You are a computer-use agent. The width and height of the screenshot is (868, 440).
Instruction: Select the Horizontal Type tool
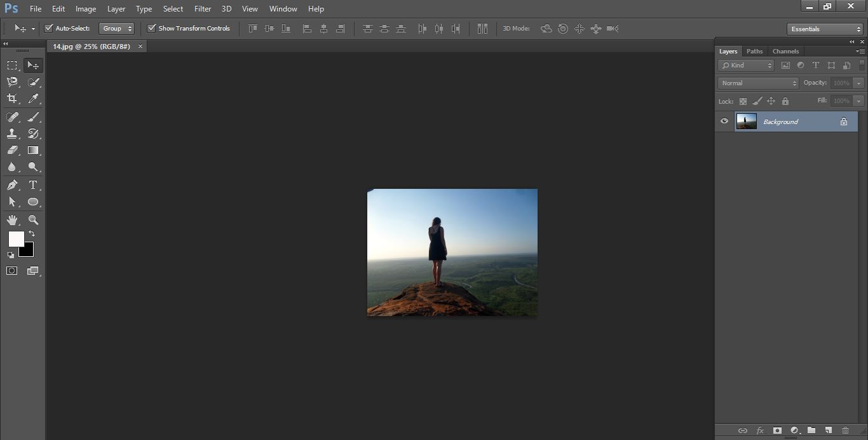[33, 185]
